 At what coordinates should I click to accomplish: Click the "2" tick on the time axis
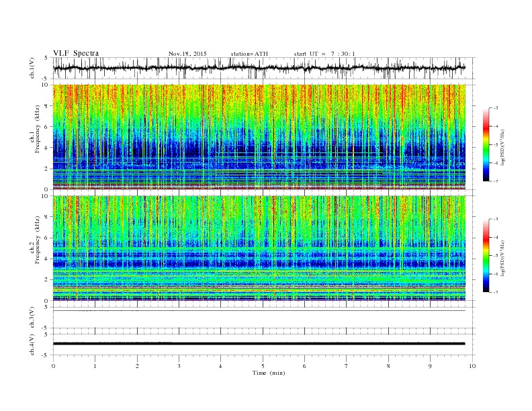pyautogui.click(x=137, y=366)
